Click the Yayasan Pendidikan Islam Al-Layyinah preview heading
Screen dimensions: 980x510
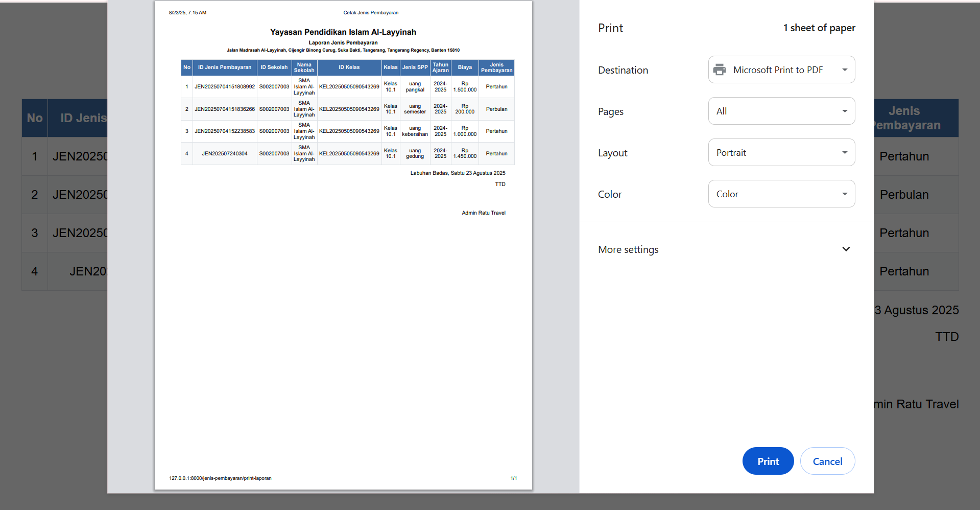click(343, 32)
